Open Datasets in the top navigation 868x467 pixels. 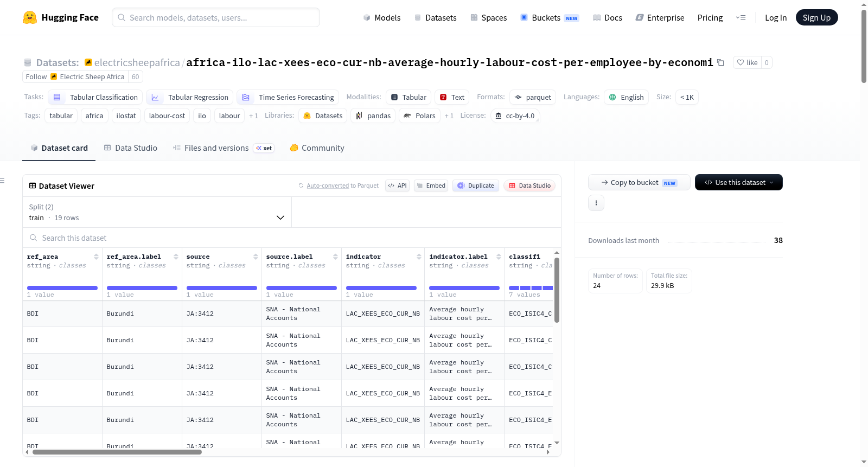435,17
